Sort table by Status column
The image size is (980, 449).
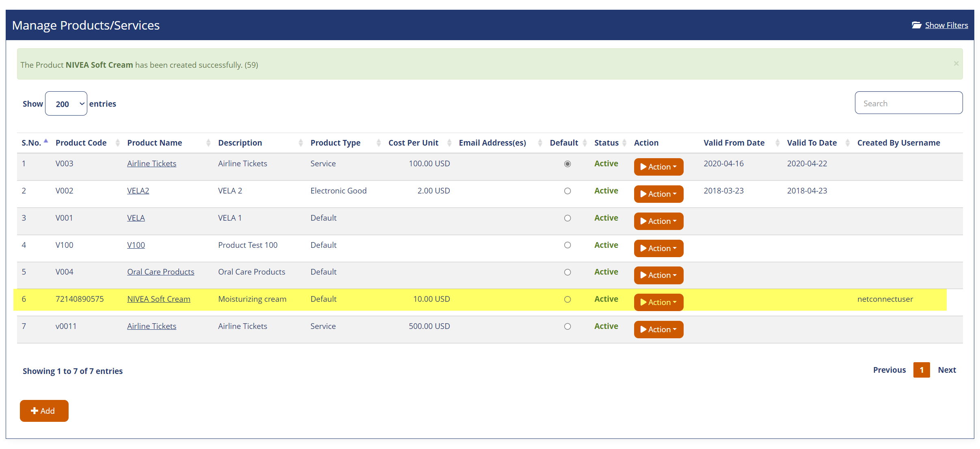pyautogui.click(x=606, y=143)
